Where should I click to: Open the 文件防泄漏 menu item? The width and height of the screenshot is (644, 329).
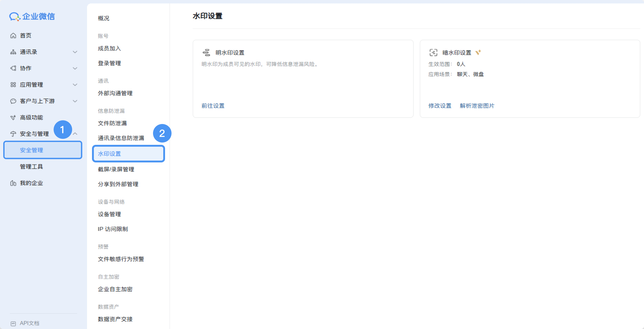point(112,123)
